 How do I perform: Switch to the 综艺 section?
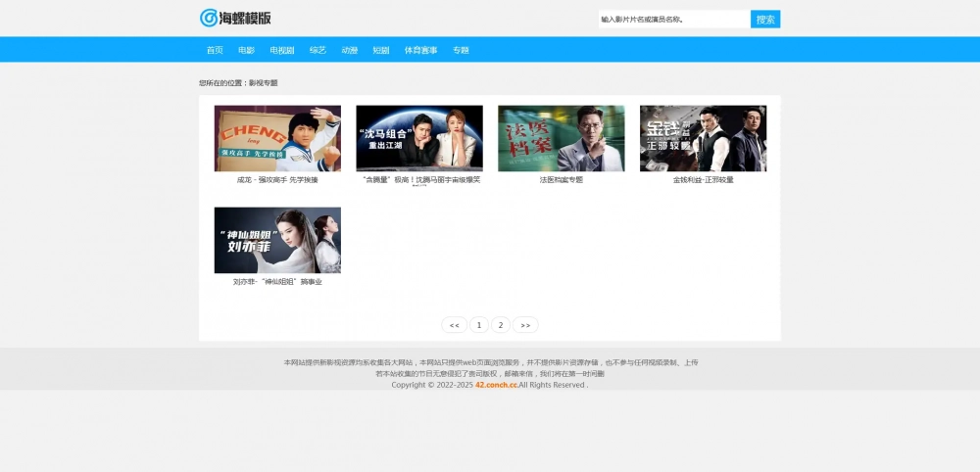click(x=318, y=50)
